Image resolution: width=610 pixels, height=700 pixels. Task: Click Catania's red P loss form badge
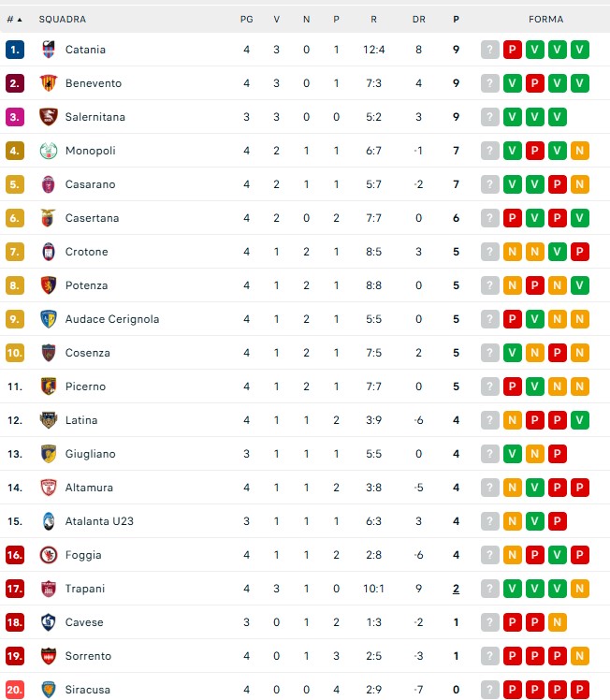click(x=513, y=50)
